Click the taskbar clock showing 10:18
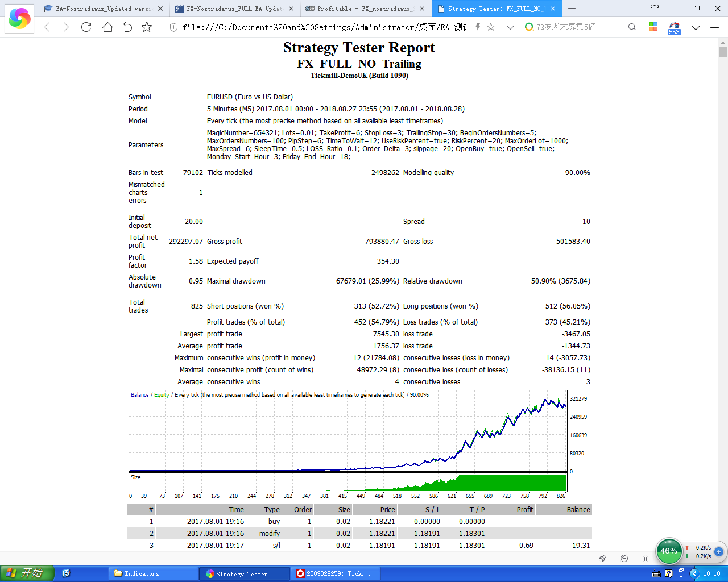This screenshot has height=582, width=728. point(712,573)
